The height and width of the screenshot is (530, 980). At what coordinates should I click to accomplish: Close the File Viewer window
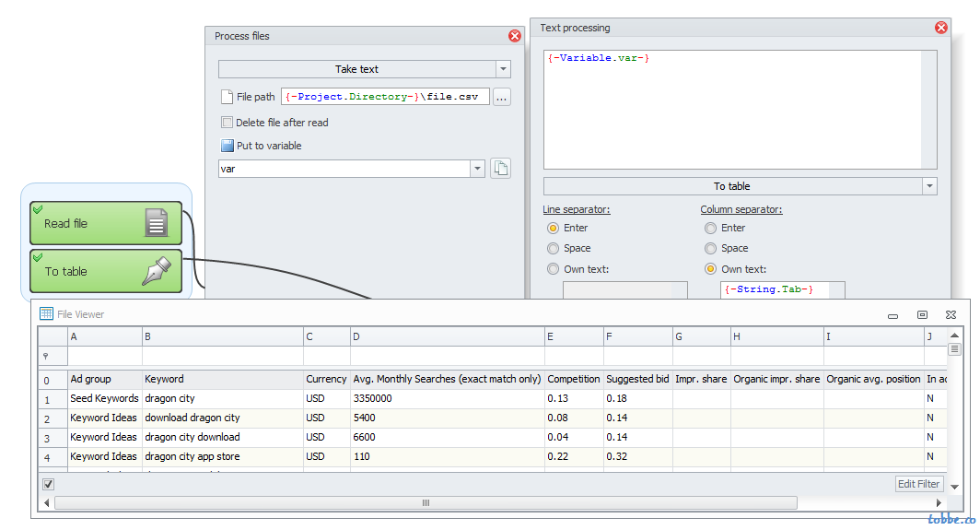(x=951, y=314)
